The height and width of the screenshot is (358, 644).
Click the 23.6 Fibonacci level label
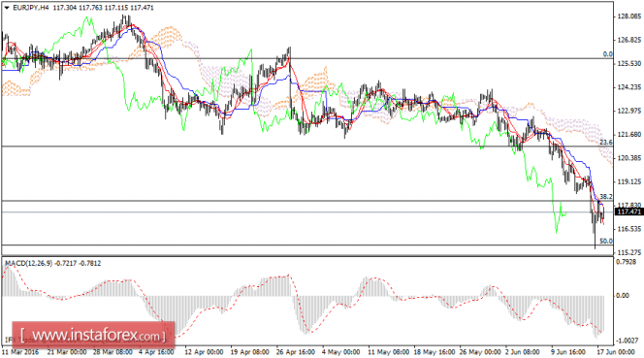pyautogui.click(x=606, y=143)
